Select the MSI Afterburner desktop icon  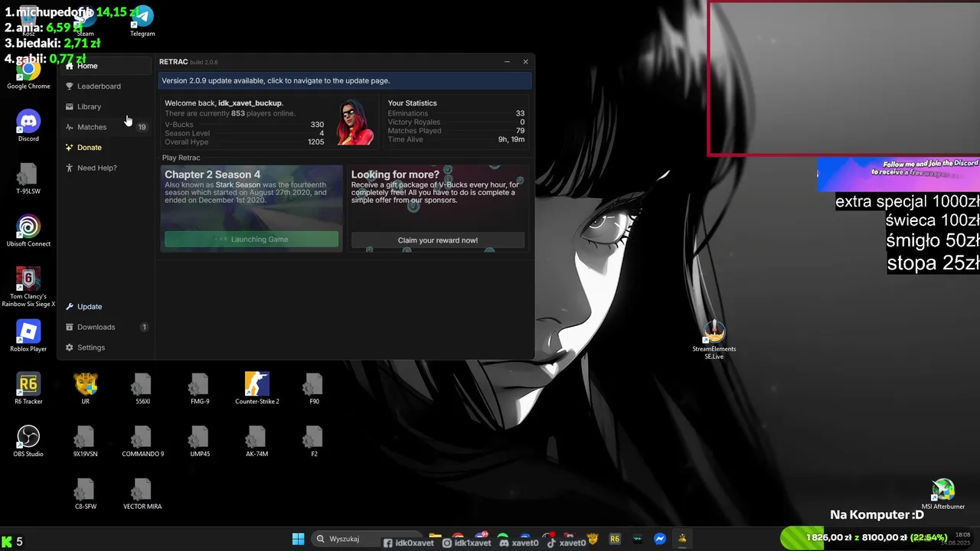click(942, 494)
